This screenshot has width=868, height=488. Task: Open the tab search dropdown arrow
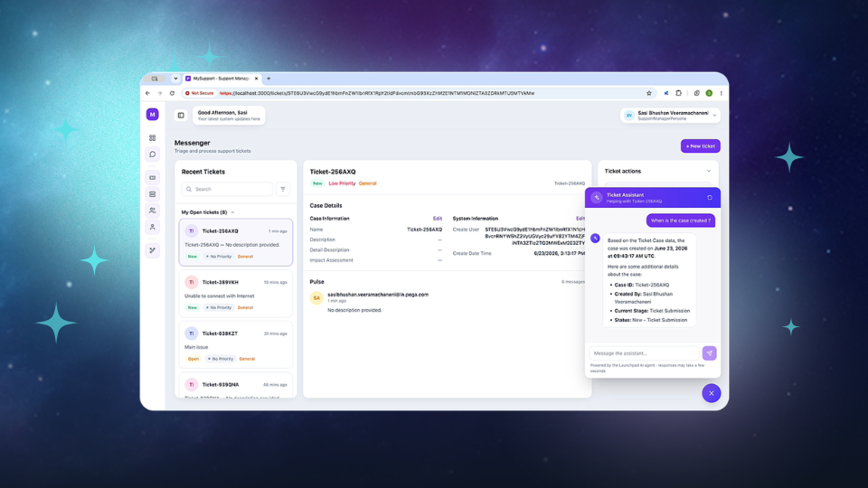click(x=175, y=79)
